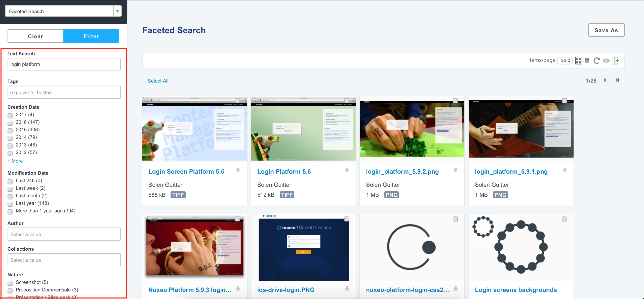Click the Select All link

point(158,81)
